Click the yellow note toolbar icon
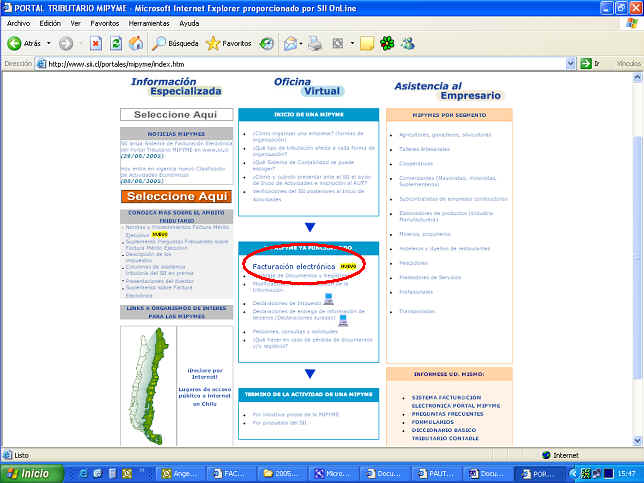Image resolution: width=644 pixels, height=483 pixels. tap(367, 43)
